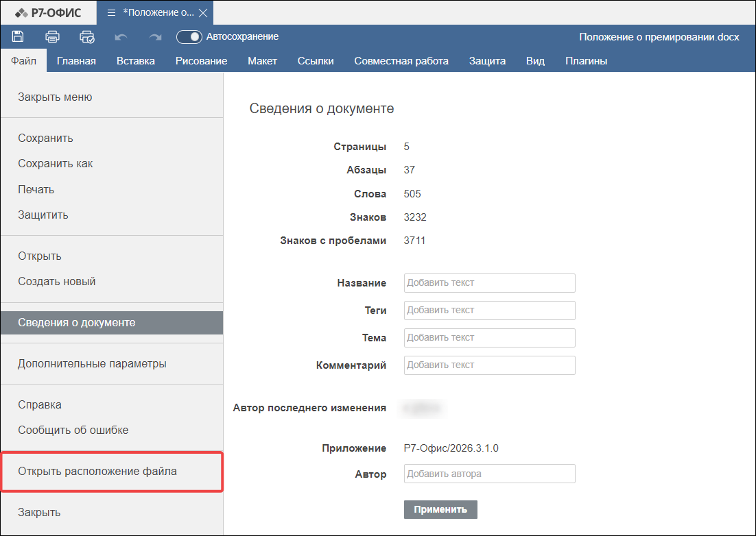Click Открыть расположение файла
The width and height of the screenshot is (756, 536).
click(x=112, y=472)
